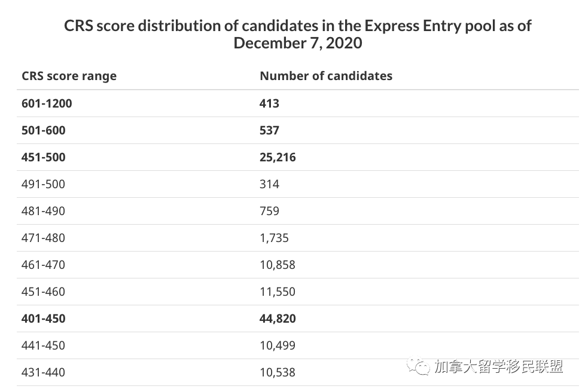Click the WeChat logo icon in watermark

(x=418, y=366)
